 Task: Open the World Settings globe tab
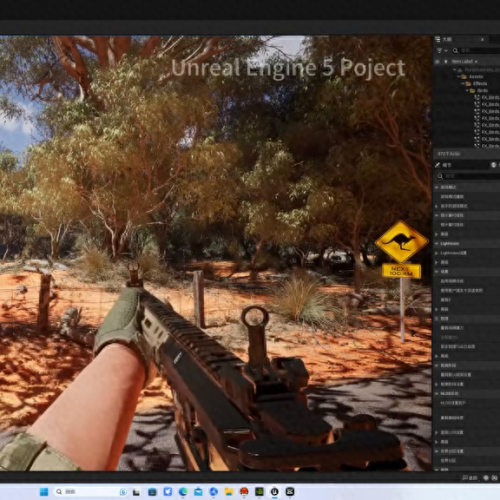click(x=494, y=165)
